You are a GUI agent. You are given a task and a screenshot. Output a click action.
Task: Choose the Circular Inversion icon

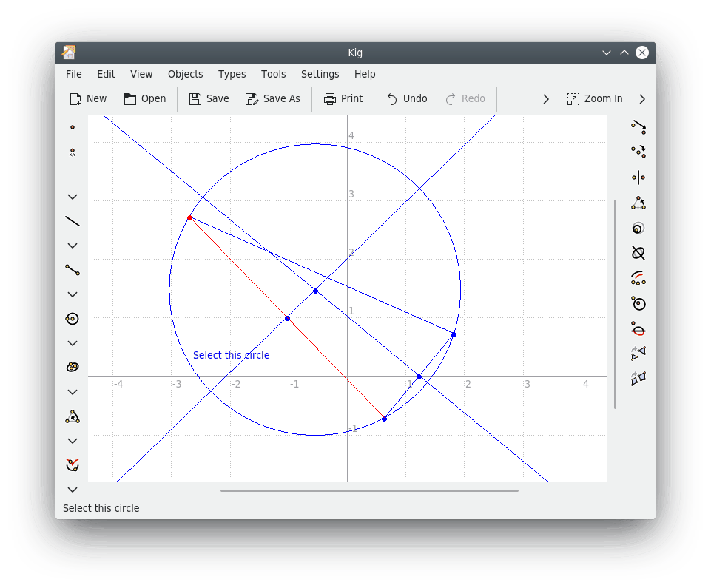638,303
